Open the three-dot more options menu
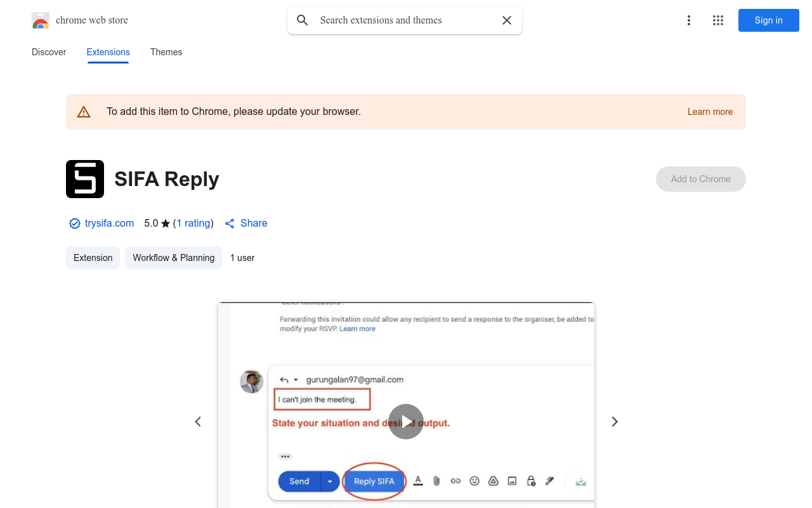812x508 pixels. click(x=688, y=20)
